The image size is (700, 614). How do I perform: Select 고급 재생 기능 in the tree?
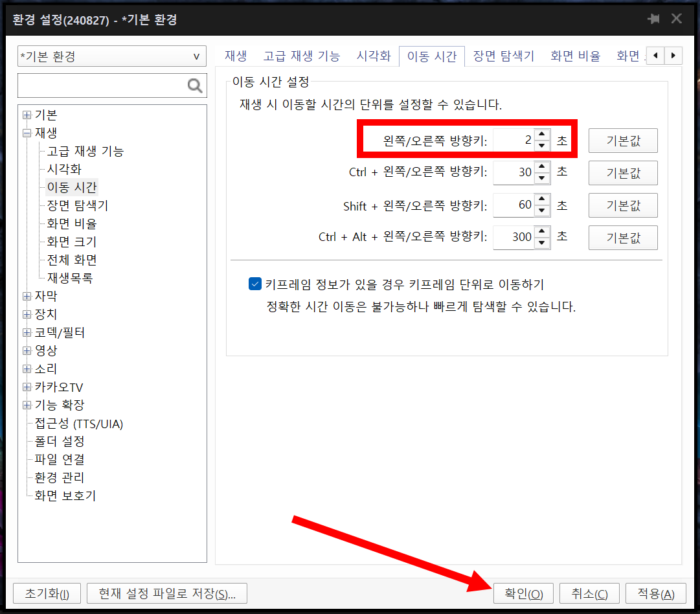click(x=85, y=151)
